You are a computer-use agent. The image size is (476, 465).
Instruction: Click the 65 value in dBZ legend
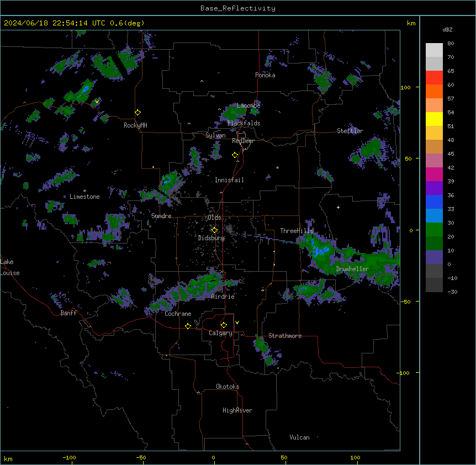coord(451,71)
